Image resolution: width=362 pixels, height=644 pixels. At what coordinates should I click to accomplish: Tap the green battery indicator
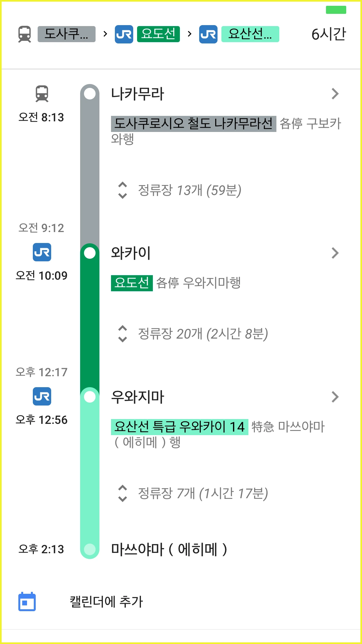click(x=336, y=10)
